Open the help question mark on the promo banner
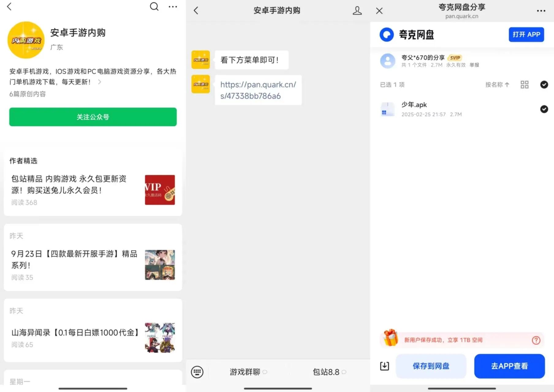This screenshot has width=554, height=392. (536, 340)
